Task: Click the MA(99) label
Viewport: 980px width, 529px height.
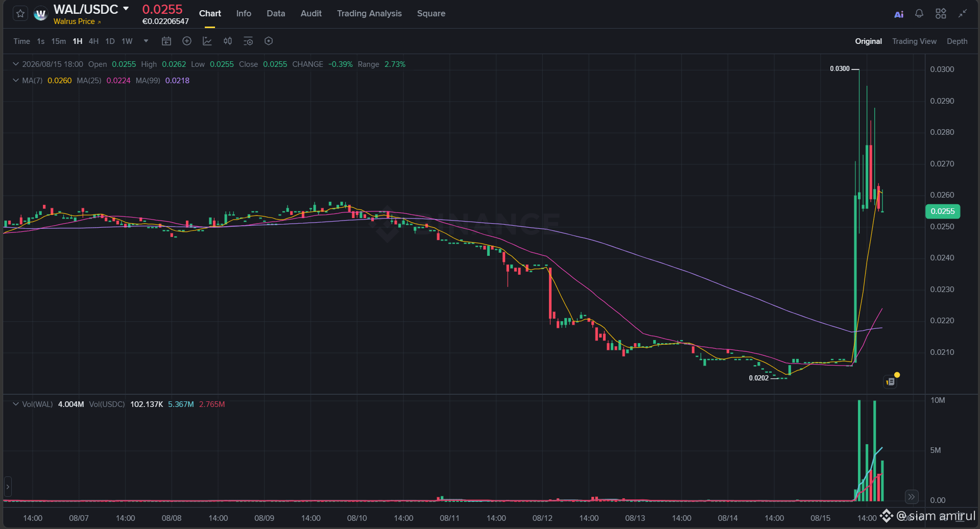Action: pyautogui.click(x=148, y=81)
